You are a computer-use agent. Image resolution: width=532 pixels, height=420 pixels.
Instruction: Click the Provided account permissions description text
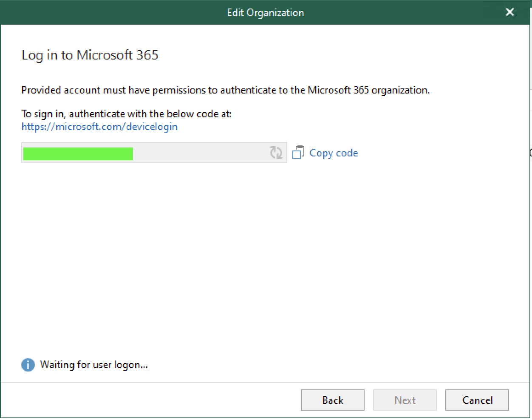[x=226, y=90]
